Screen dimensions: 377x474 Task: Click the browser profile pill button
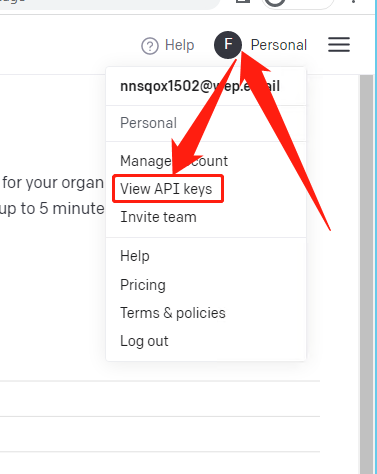[298, 3]
